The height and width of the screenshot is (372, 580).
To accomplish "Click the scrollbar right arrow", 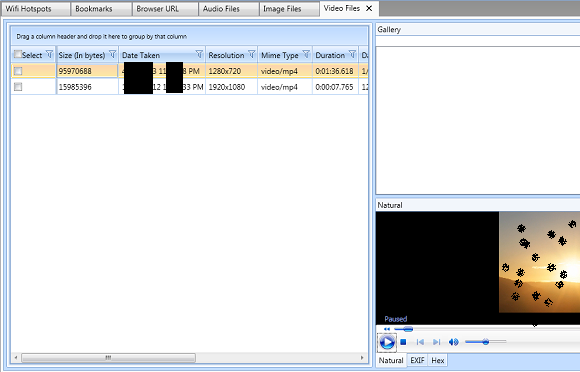I will coord(362,358).
